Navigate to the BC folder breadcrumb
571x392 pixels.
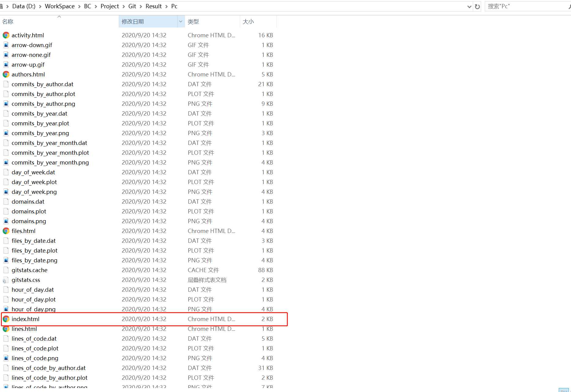[x=87, y=6]
